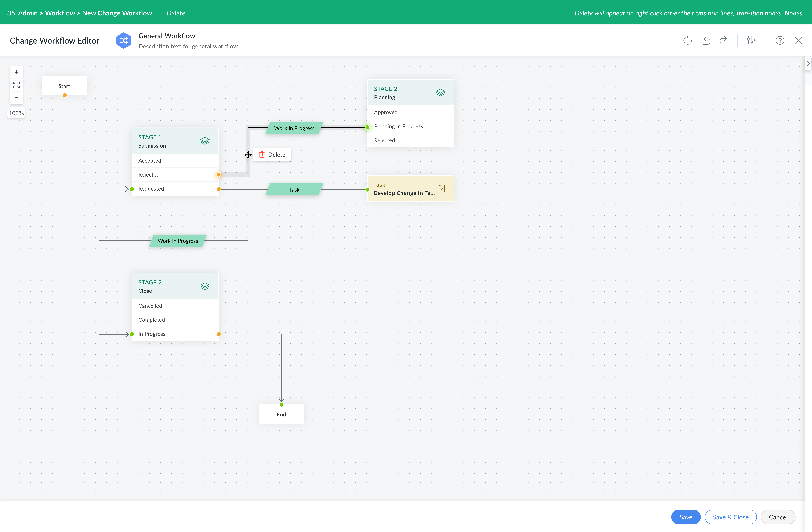
Task: Click the Cancel button
Action: [778, 517]
